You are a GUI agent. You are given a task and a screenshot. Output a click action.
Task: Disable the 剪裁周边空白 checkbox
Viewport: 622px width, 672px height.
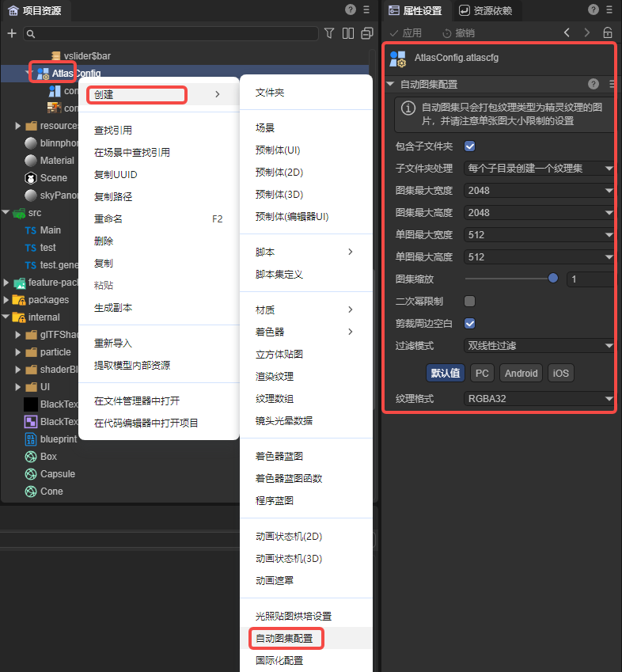[x=469, y=324]
